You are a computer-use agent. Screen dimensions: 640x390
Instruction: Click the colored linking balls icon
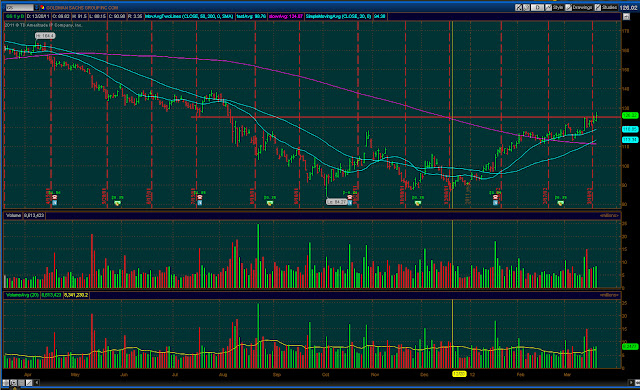(42, 7)
